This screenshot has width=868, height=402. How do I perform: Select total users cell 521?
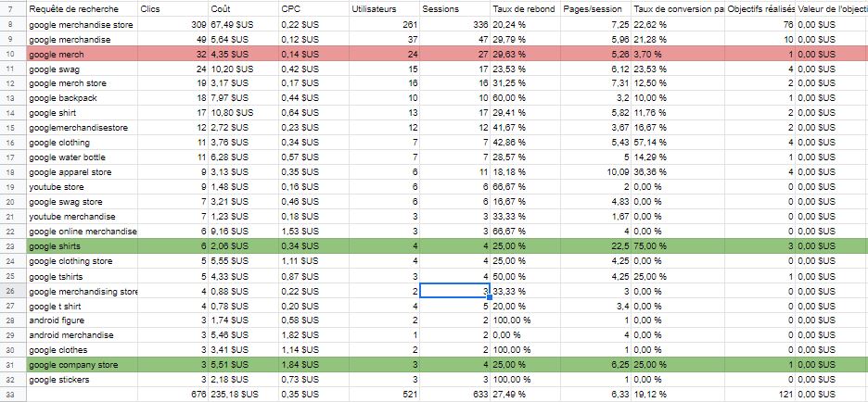(x=384, y=395)
